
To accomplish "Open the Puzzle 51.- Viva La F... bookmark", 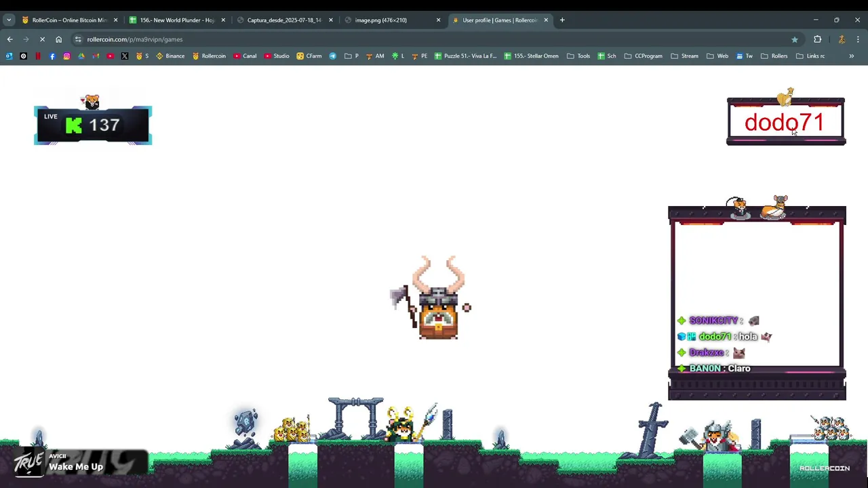I will [465, 56].
